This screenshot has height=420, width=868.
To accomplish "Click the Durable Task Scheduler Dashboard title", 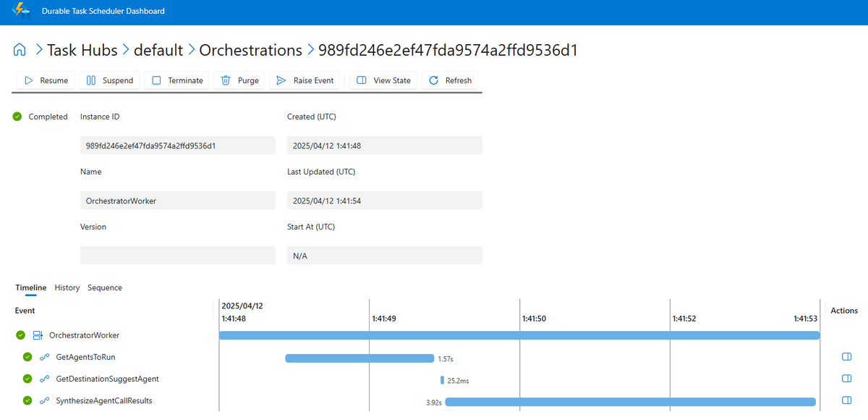I will pyautogui.click(x=103, y=11).
